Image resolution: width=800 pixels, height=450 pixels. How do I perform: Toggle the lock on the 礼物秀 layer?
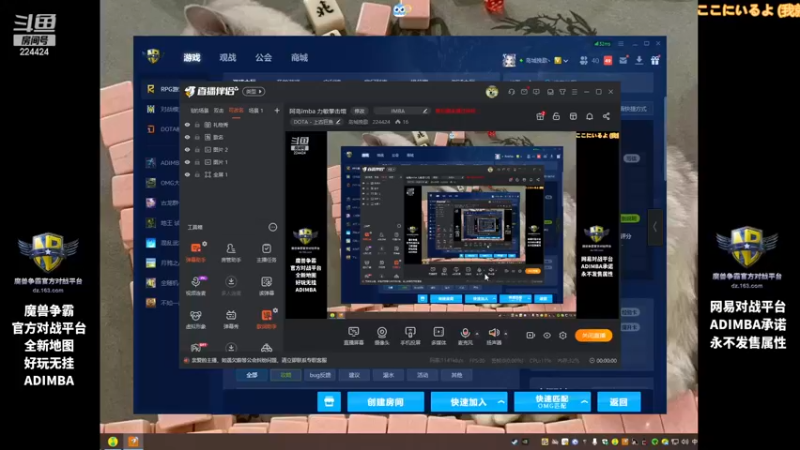click(x=197, y=125)
